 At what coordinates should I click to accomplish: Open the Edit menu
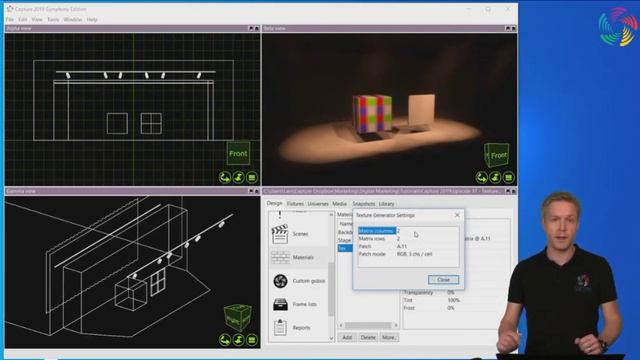pos(22,20)
